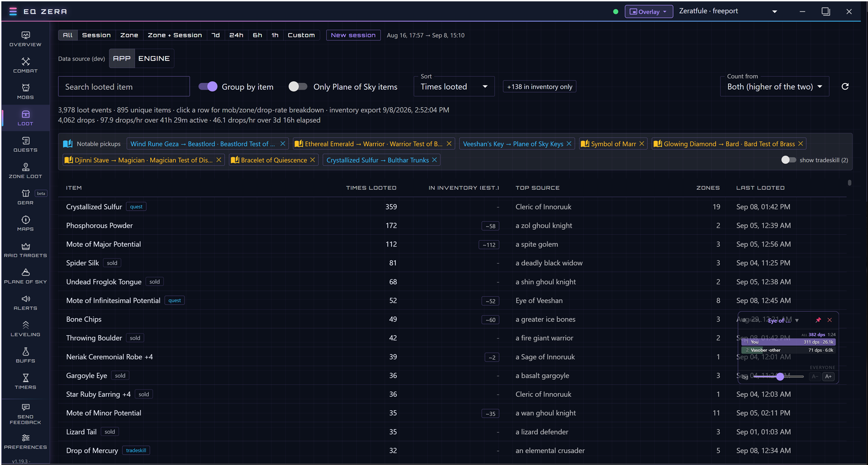The height and width of the screenshot is (465, 868).
Task: Enable Only Plane of Sky items switch
Action: tap(297, 86)
